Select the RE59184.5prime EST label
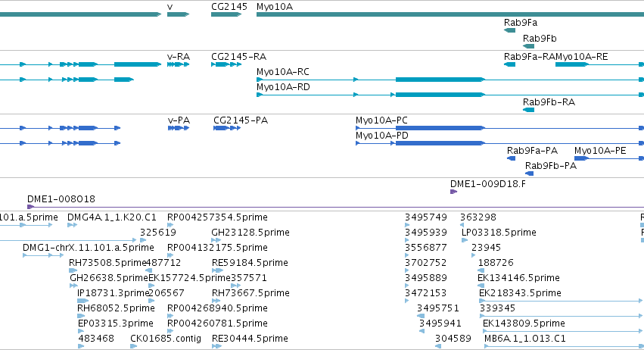The image size is (644, 350). pyautogui.click(x=250, y=263)
